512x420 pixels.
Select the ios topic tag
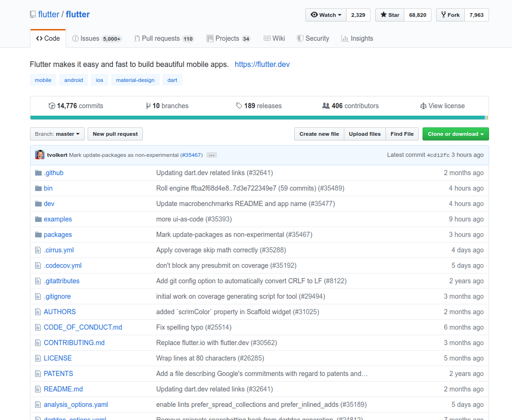[x=100, y=80]
